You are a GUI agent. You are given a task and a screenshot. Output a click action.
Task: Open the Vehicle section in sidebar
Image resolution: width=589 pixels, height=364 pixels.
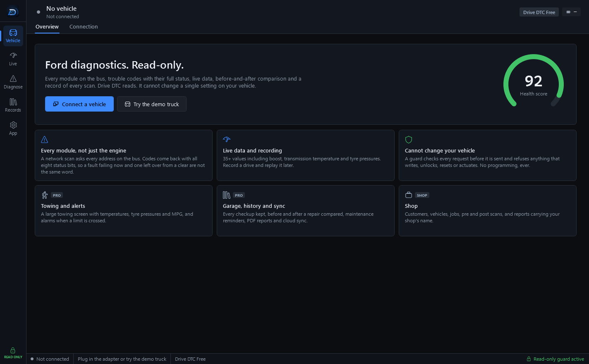pos(13,36)
